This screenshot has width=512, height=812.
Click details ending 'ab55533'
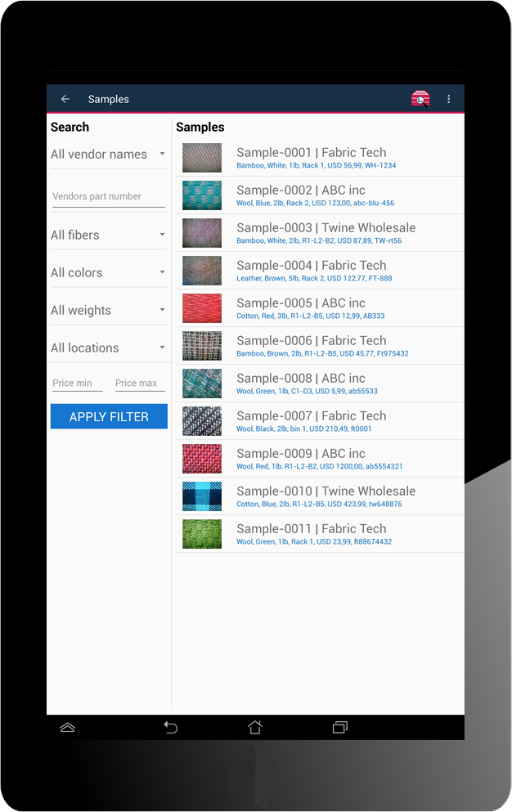point(307,392)
